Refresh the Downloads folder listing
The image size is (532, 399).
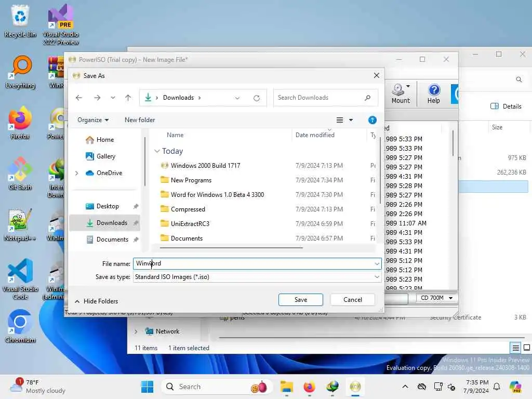tap(257, 98)
